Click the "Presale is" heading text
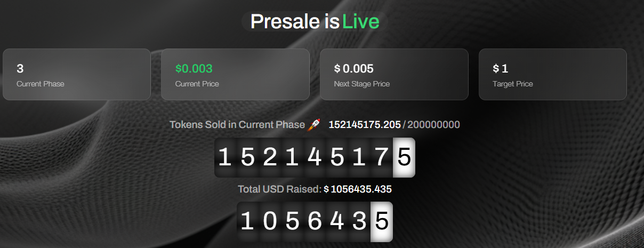This screenshot has height=248, width=644. [295, 22]
